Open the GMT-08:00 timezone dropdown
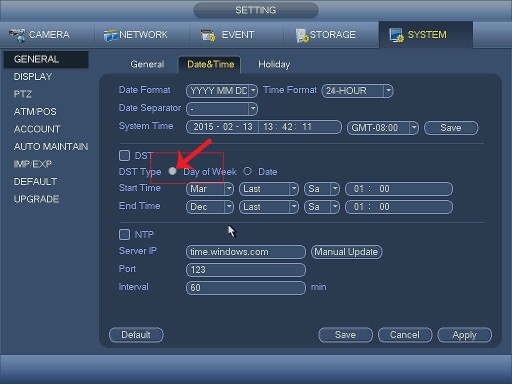This screenshot has height=384, width=512. tap(383, 128)
